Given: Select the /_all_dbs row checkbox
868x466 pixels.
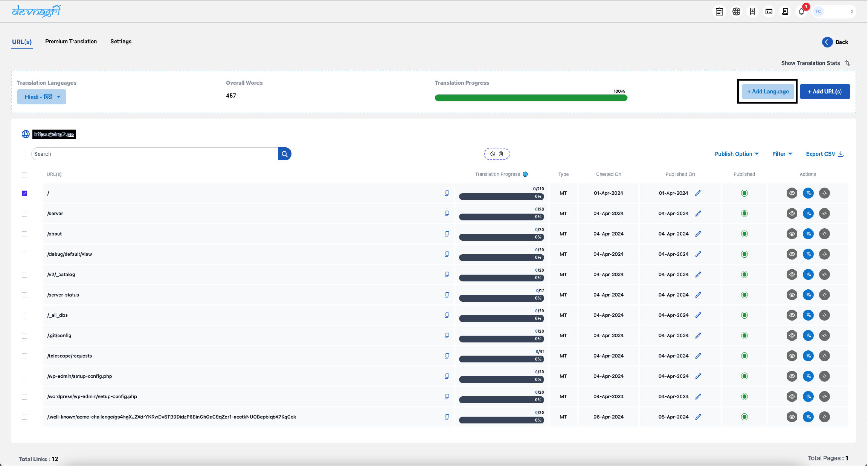Looking at the screenshot, I should click(x=24, y=316).
